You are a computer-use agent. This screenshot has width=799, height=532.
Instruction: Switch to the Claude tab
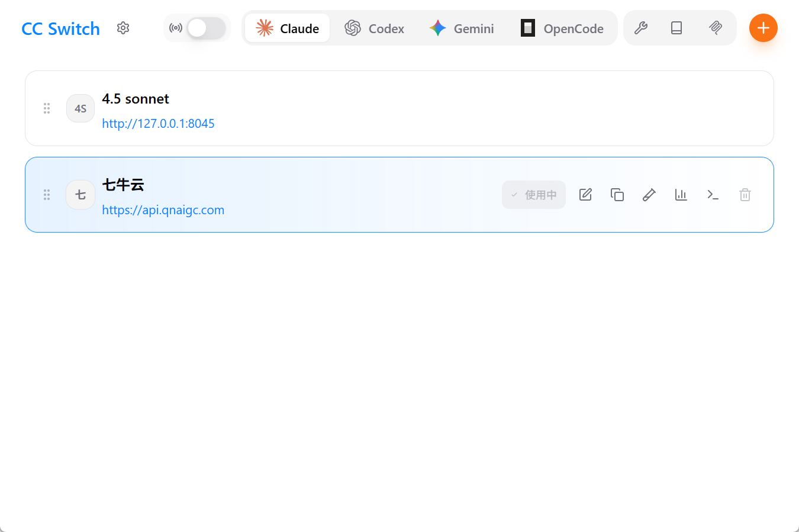pos(287,28)
